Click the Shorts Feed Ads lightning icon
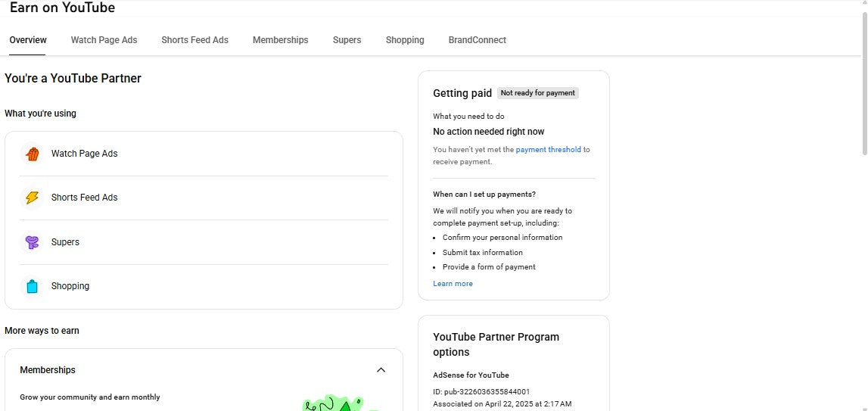 [32, 198]
